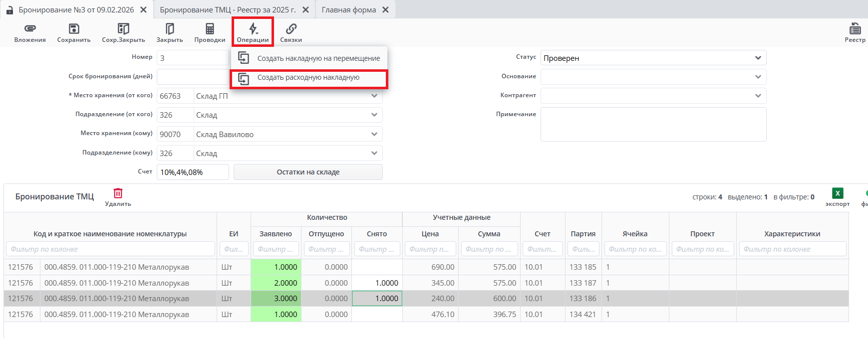Expand Место хранения (кому) dropdown arrow
Image resolution: width=868 pixels, height=338 pixels.
pos(374,134)
